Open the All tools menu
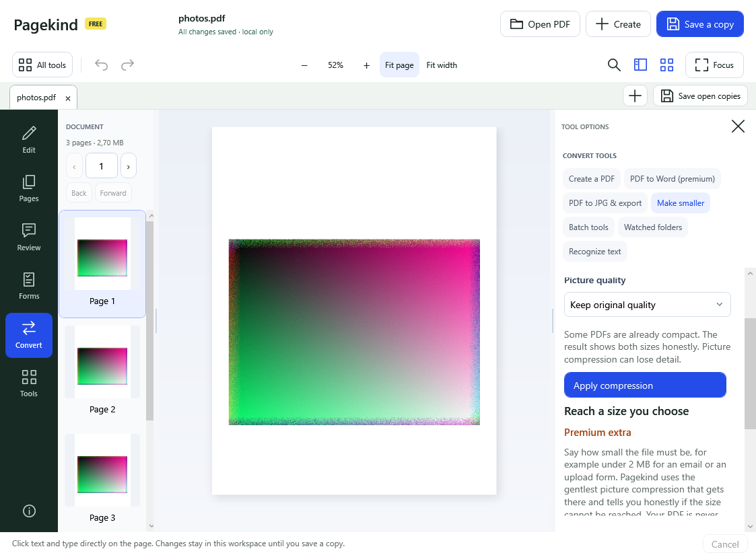Screen dimensions: 756x555 (42, 65)
